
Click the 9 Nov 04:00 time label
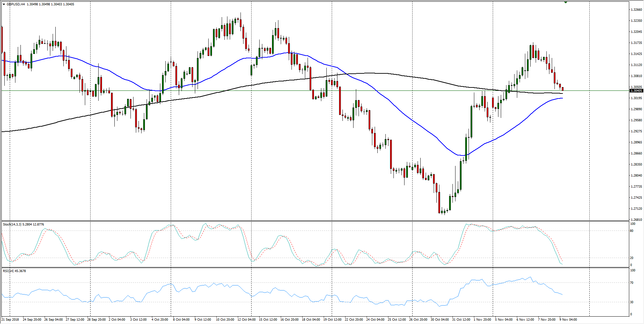568,320
